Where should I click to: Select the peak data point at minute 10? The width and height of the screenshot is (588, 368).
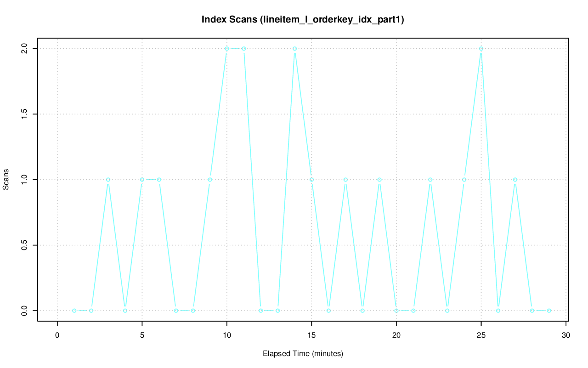(x=227, y=49)
